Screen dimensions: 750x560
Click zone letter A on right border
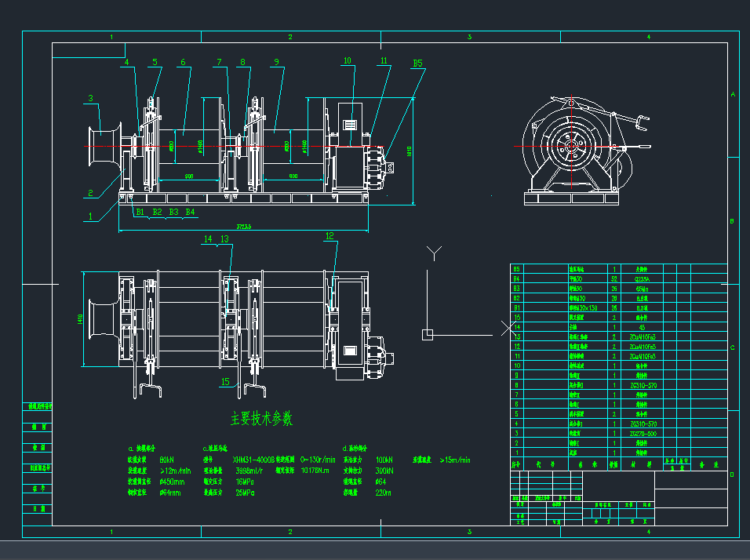click(733, 95)
